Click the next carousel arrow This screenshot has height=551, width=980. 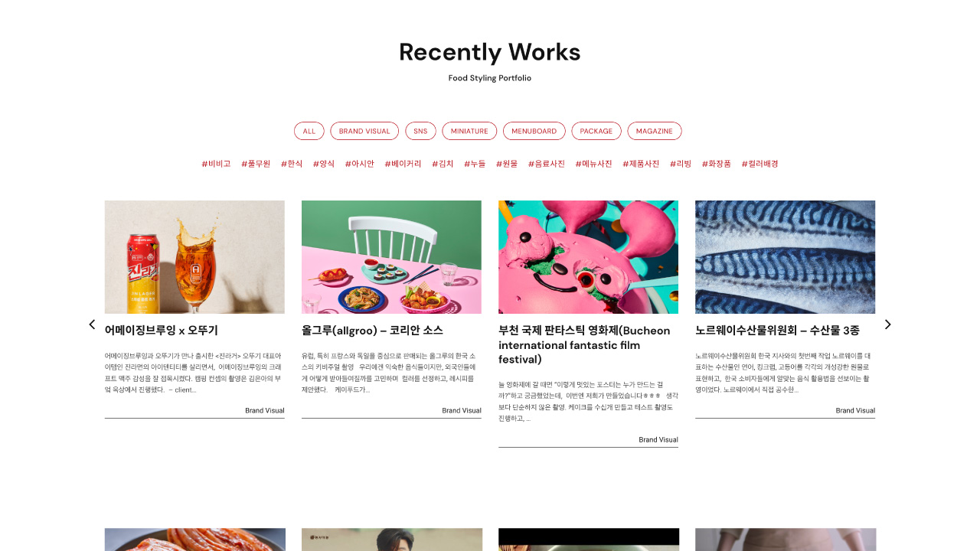click(x=888, y=324)
